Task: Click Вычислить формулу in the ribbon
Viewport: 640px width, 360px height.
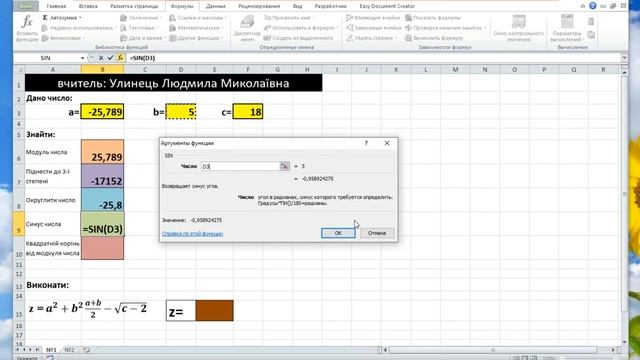Action: point(434,38)
